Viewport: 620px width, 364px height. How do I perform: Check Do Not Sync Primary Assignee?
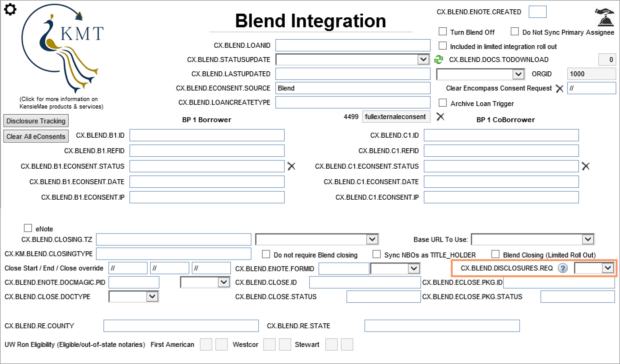click(515, 32)
